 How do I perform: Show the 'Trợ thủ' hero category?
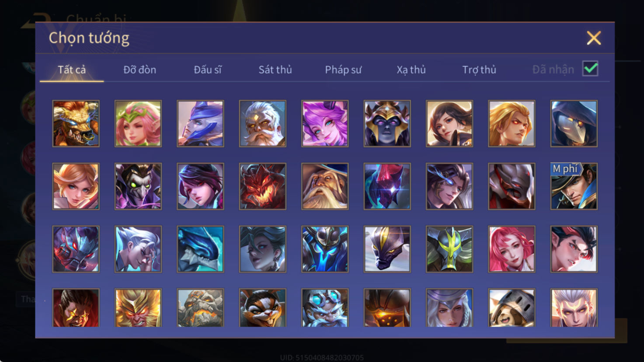(x=479, y=70)
